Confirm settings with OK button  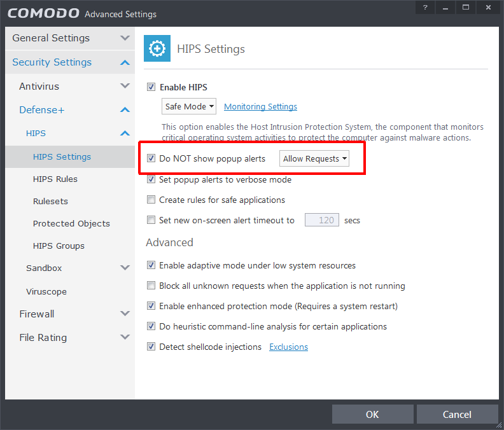pyautogui.click(x=372, y=414)
